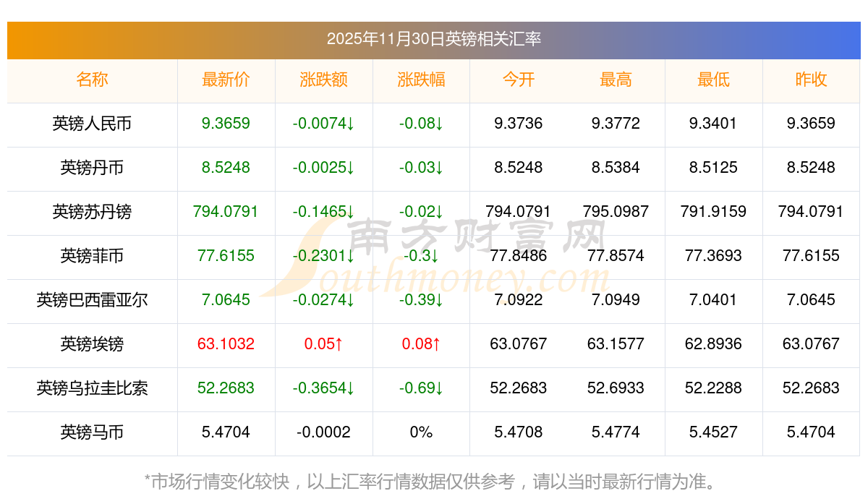This screenshot has width=868, height=504.
Task: Click highest price 63.1577
Action: pos(616,344)
